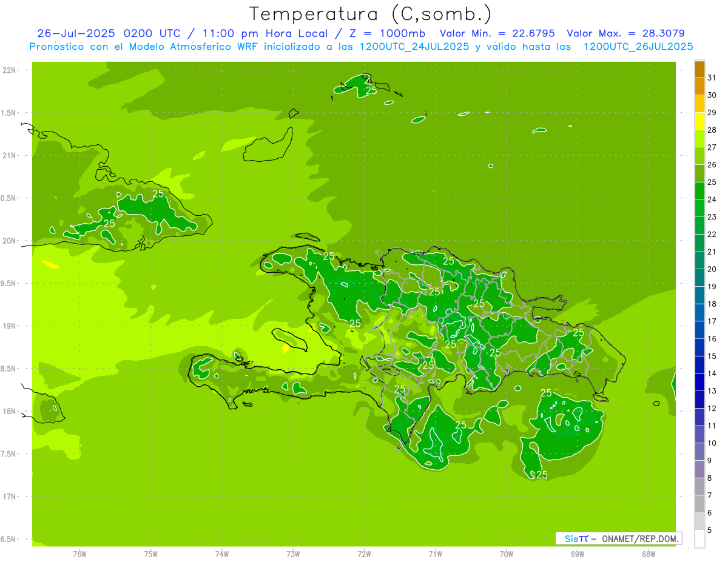Image resolution: width=728 pixels, height=562 pixels.
Task: Select the '1200UTC_24JUL2025' initialization time
Action: coord(414,47)
